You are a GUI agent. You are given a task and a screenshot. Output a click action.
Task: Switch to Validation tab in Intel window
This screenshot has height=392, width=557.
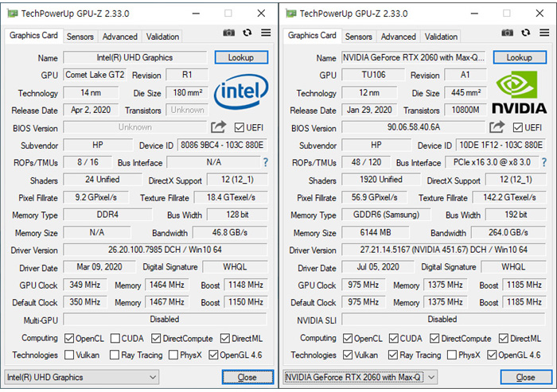pyautogui.click(x=162, y=37)
